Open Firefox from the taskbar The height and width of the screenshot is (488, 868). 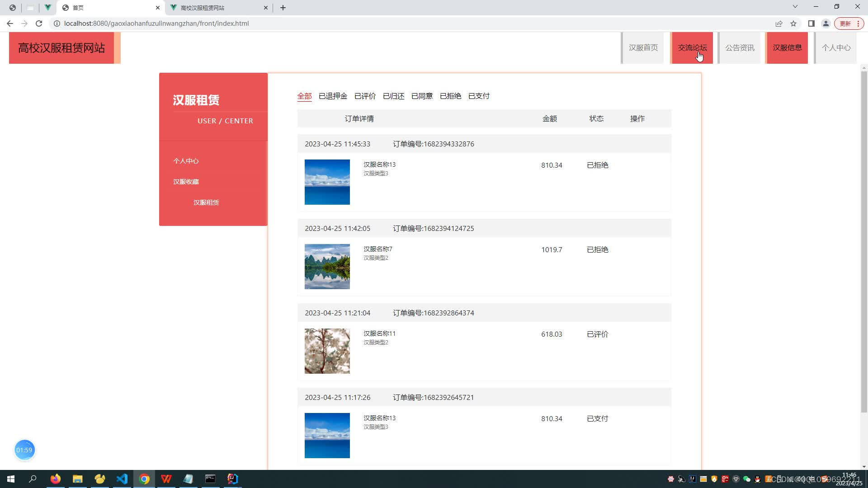tap(56, 479)
